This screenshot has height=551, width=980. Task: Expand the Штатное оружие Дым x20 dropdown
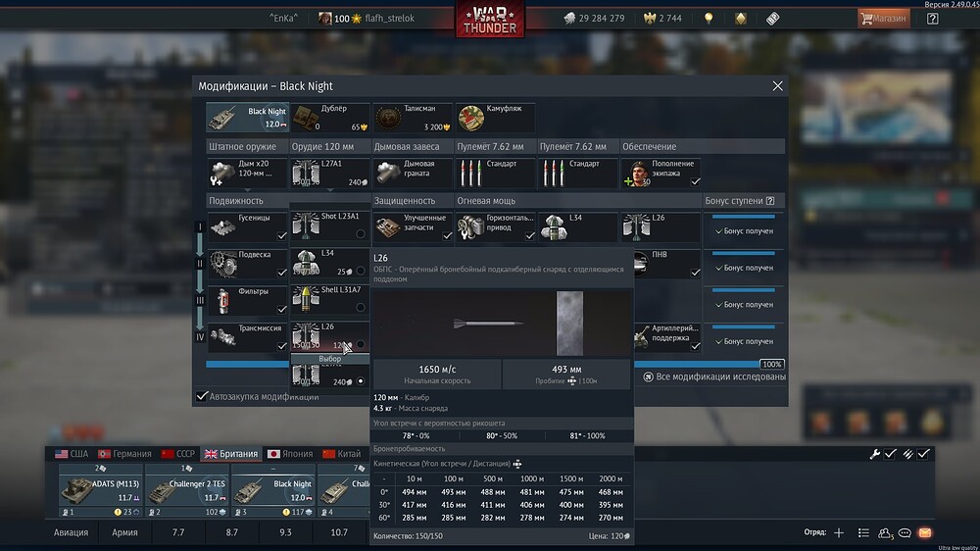coord(248,173)
